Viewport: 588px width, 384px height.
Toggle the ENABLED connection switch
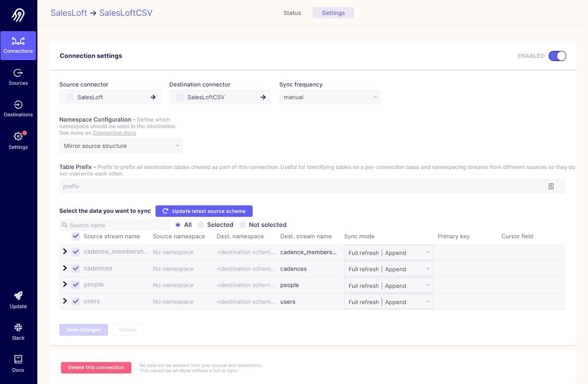(557, 56)
